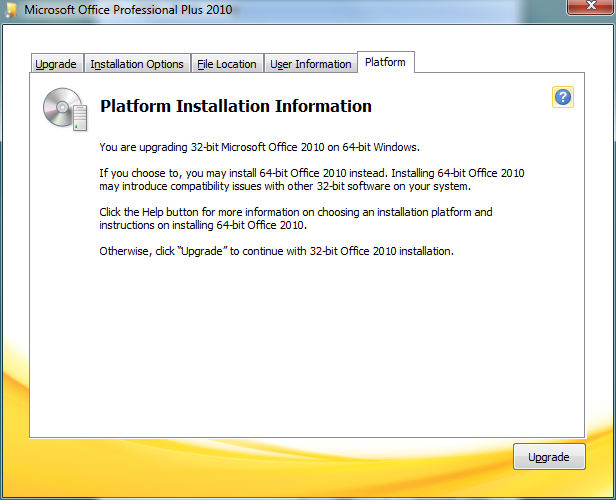Image resolution: width=616 pixels, height=500 pixels.
Task: Click the Upgrade button to continue installation
Action: pos(549,457)
